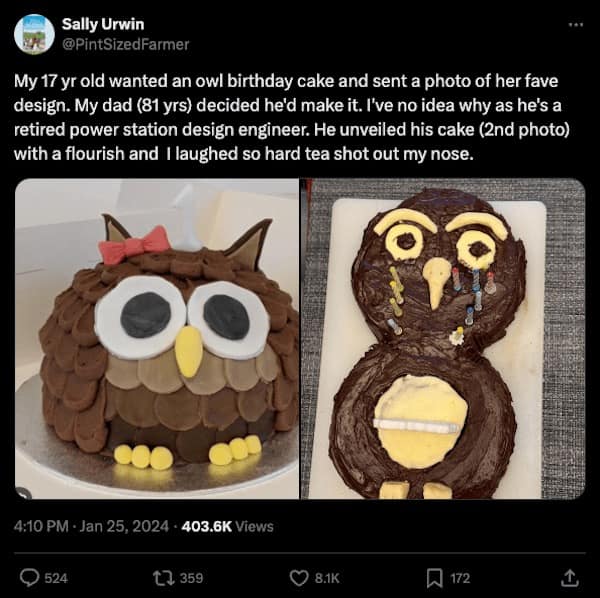
Task: Bookmark this tweet with the bookmark icon
Action: point(434,577)
